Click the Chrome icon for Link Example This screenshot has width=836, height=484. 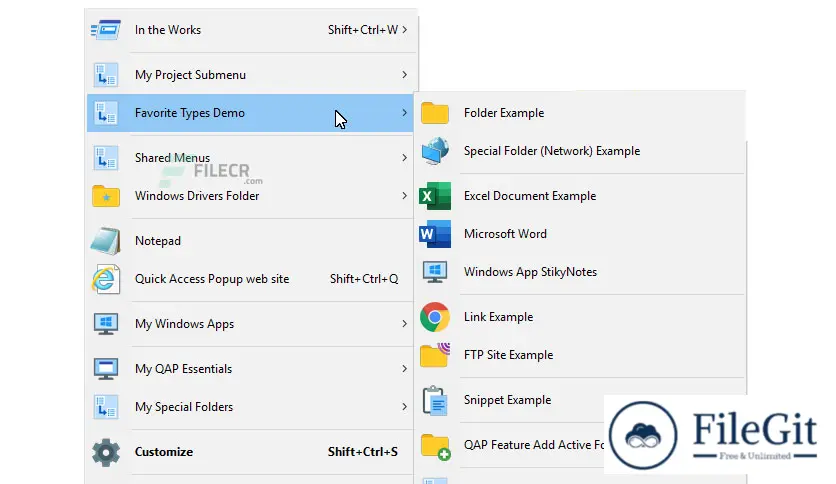(x=435, y=317)
